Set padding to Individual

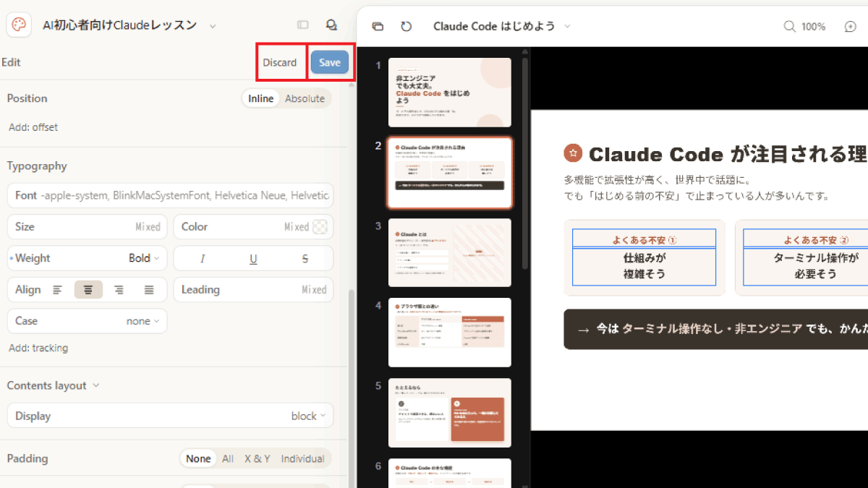[302, 458]
